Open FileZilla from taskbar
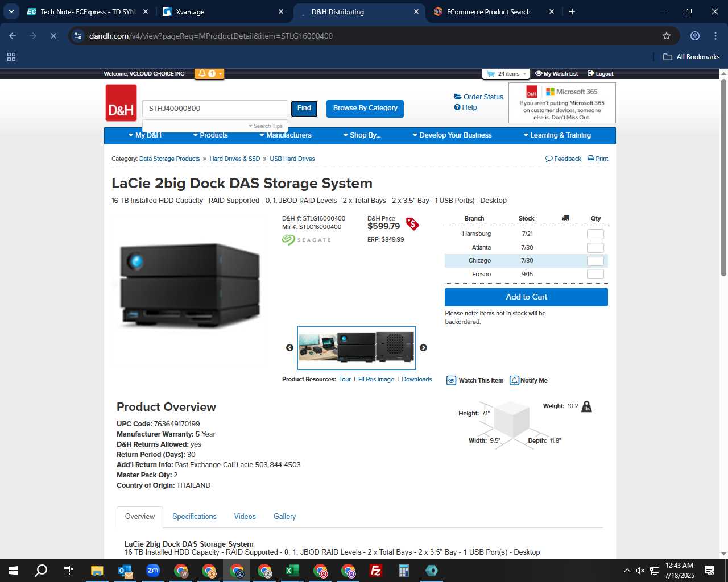 [376, 571]
